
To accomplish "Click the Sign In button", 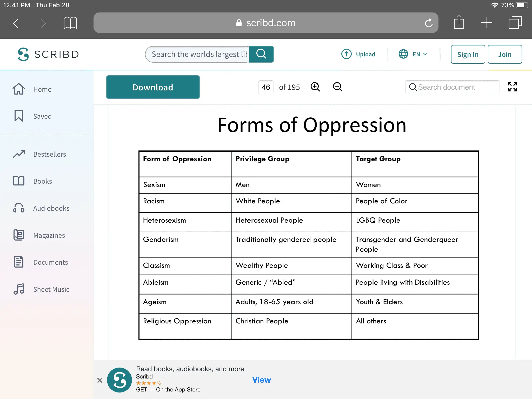I will 468,54.
